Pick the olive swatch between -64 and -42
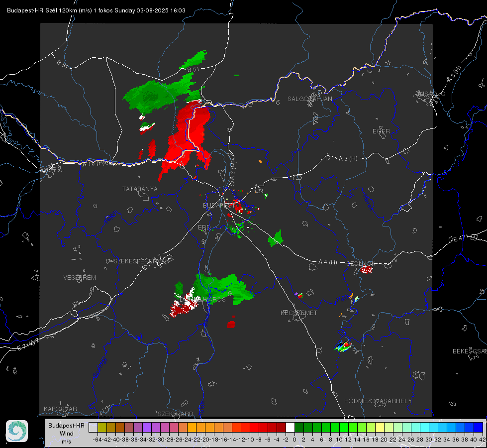 pos(102,428)
